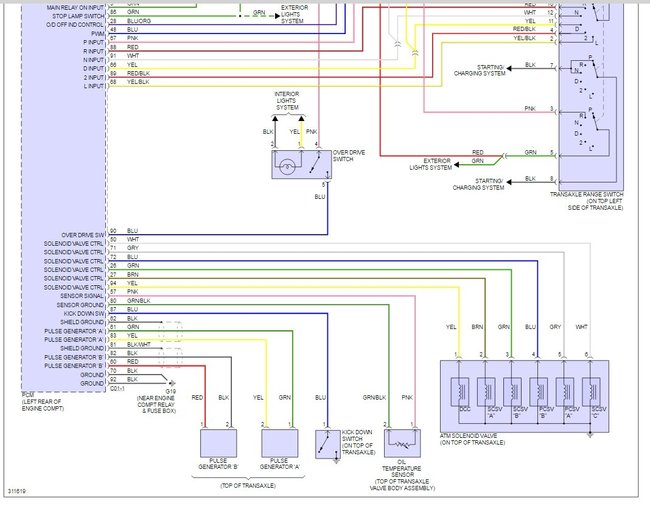650x506 pixels.
Task: Click the 'BRN' wire label at pin 27
Action: 133,274
